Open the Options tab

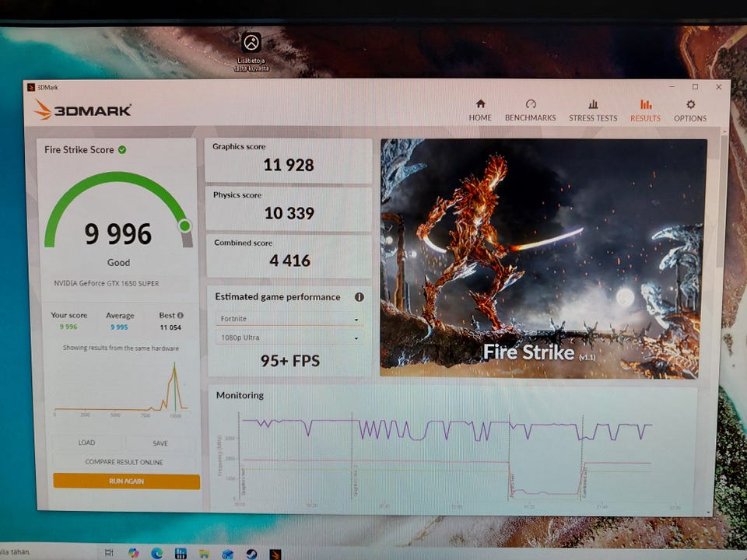[690, 110]
